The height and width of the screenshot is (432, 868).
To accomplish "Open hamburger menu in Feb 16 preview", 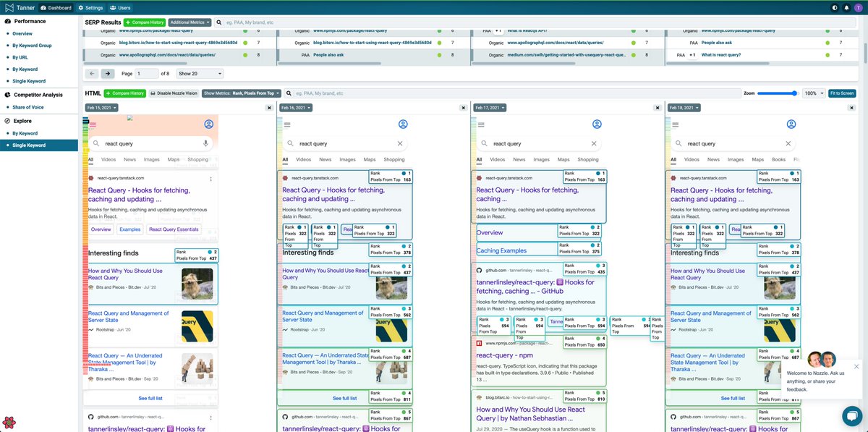I will point(288,124).
